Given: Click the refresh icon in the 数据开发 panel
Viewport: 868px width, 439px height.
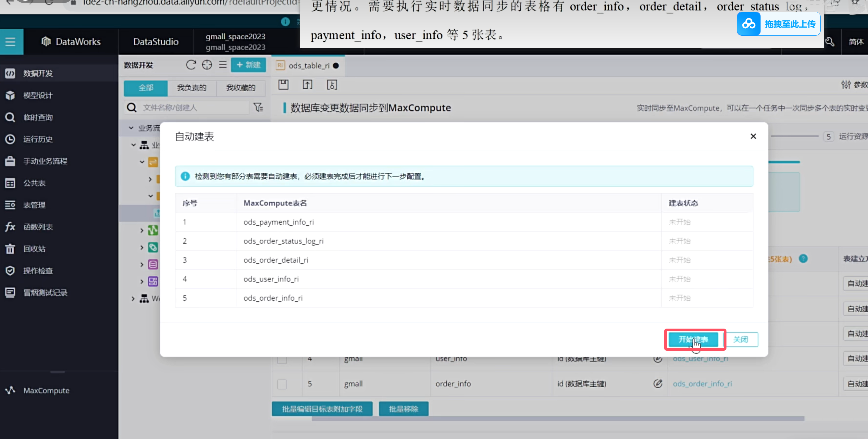Looking at the screenshot, I should pos(191,65).
